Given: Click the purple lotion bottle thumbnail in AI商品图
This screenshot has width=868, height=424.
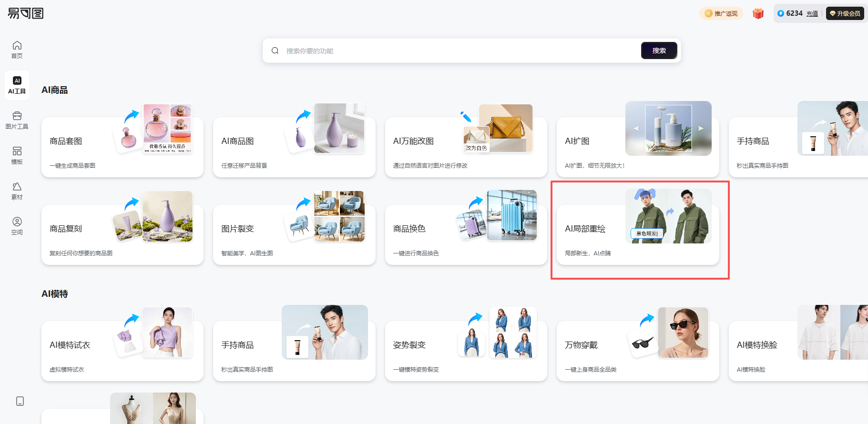Looking at the screenshot, I should 339,129.
